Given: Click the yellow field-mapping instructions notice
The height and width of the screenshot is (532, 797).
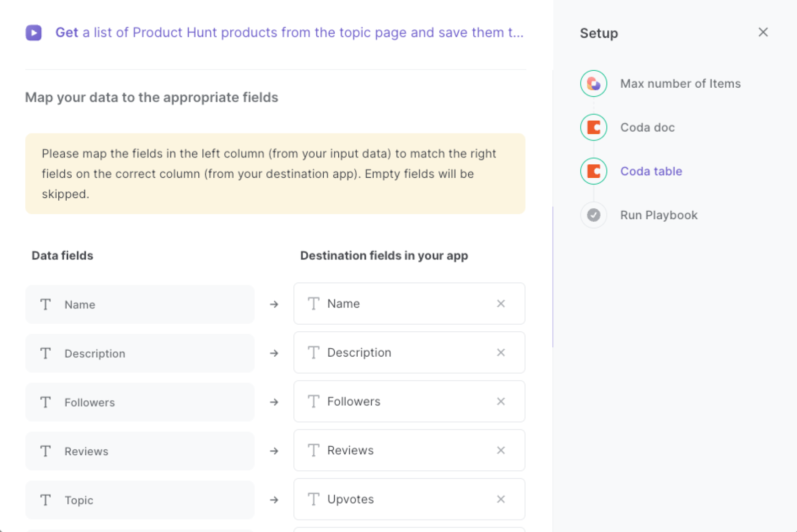Looking at the screenshot, I should (275, 173).
